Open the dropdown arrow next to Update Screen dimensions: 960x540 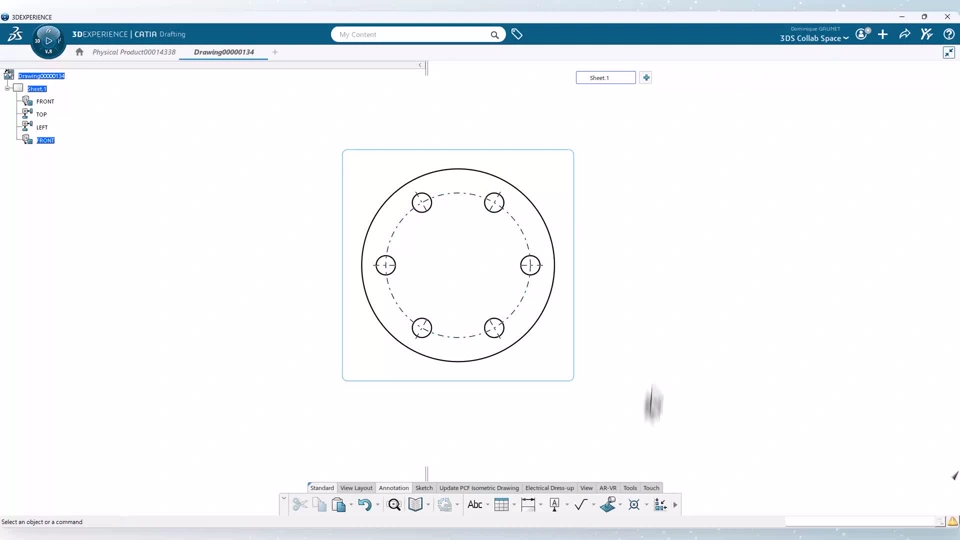tap(457, 505)
